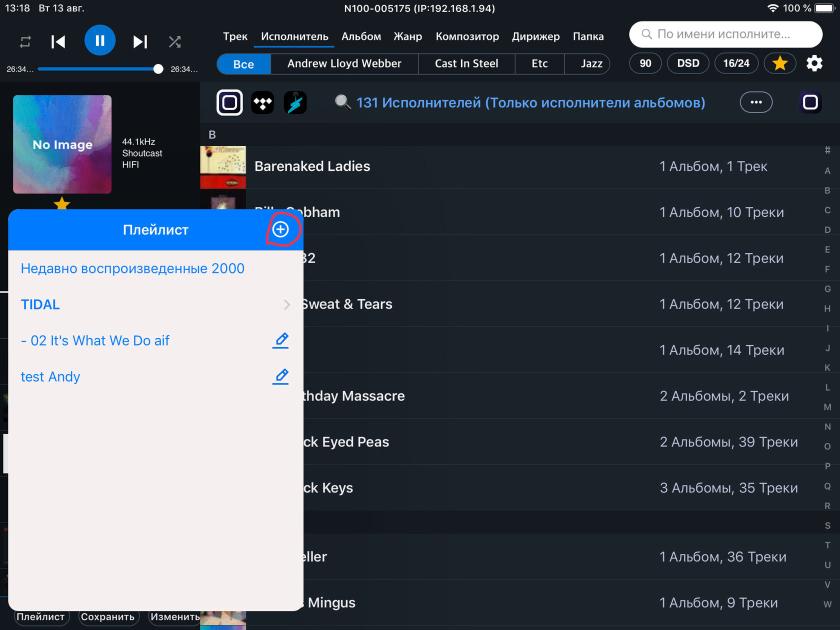Open settings with the gear icon
The image size is (840, 630).
(x=814, y=63)
